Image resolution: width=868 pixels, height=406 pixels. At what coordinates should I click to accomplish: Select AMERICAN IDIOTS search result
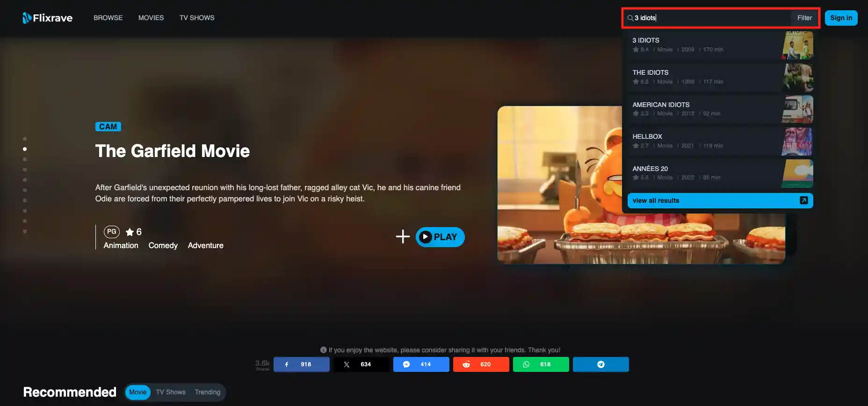point(720,109)
